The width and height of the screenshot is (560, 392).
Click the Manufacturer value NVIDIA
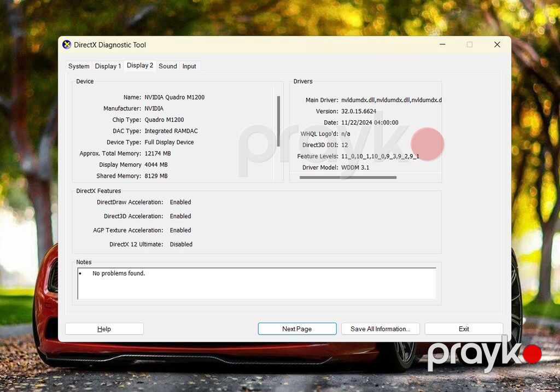point(154,109)
